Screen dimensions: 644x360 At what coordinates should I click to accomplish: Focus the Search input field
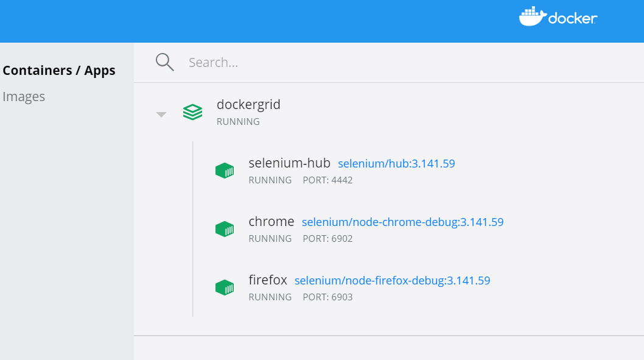365,63
